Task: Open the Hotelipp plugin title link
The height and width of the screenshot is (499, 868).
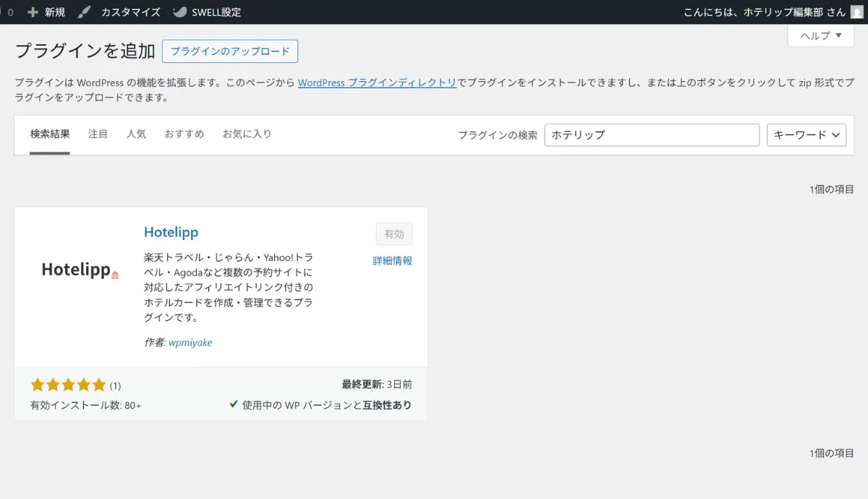Action: (x=171, y=232)
